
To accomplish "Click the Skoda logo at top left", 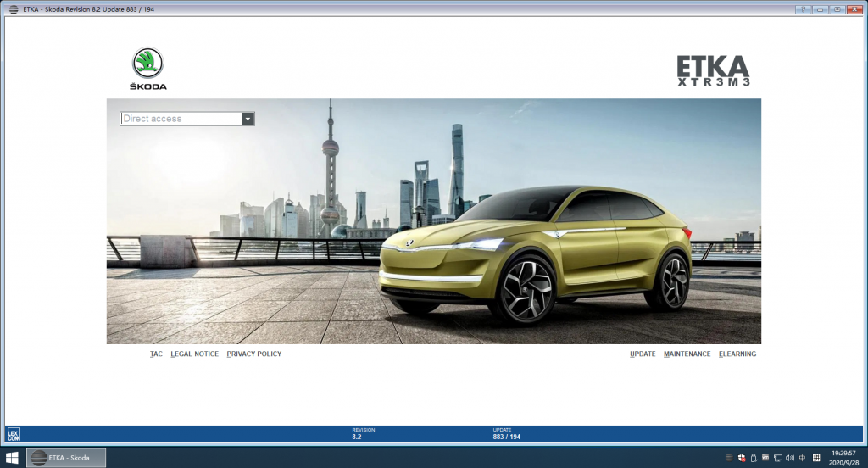I will pos(147,68).
